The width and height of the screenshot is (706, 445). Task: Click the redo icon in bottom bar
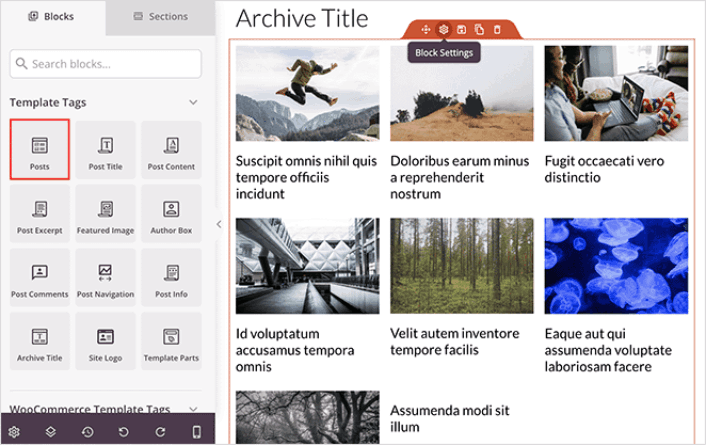[160, 432]
